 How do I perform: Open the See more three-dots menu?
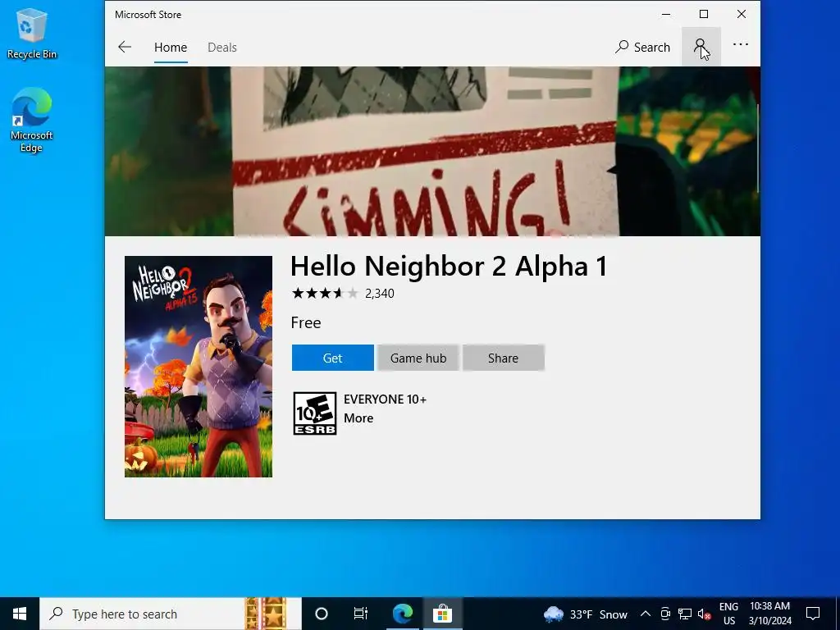pyautogui.click(x=741, y=45)
